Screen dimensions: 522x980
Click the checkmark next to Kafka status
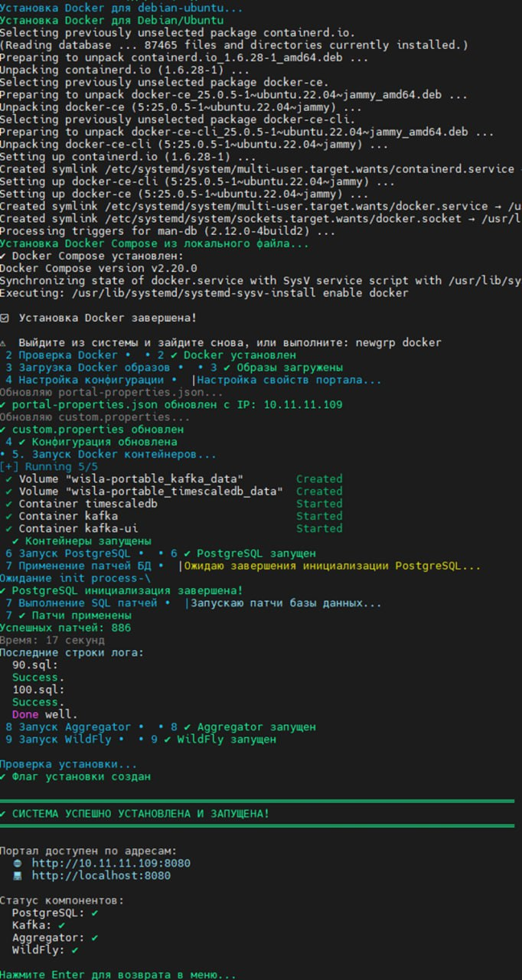coord(61,925)
